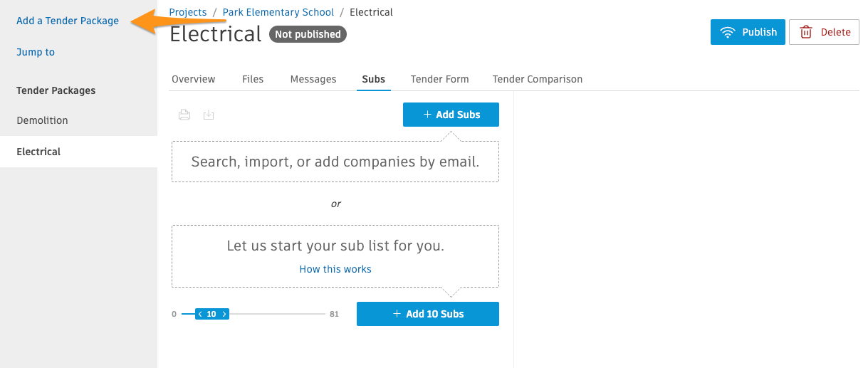
Task: Increase the sub count with the right chevron
Action: 224,314
